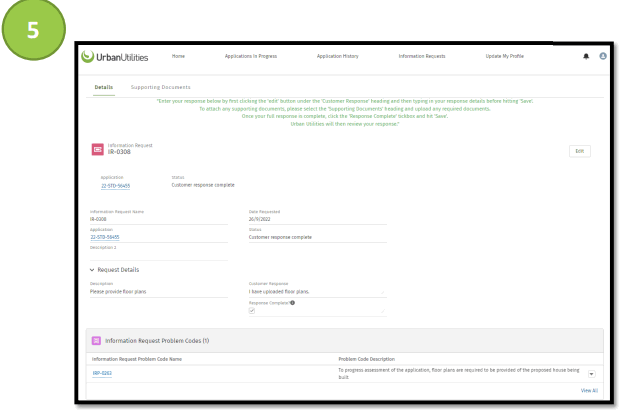Click Information Request Name value IR-0308

98,219
